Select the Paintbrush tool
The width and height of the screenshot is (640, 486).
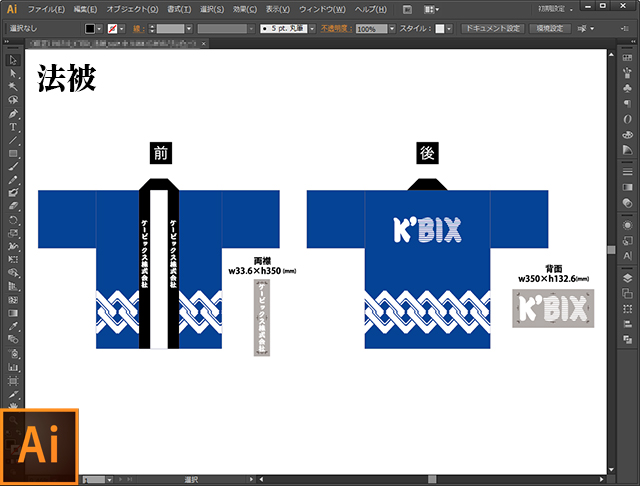13,166
